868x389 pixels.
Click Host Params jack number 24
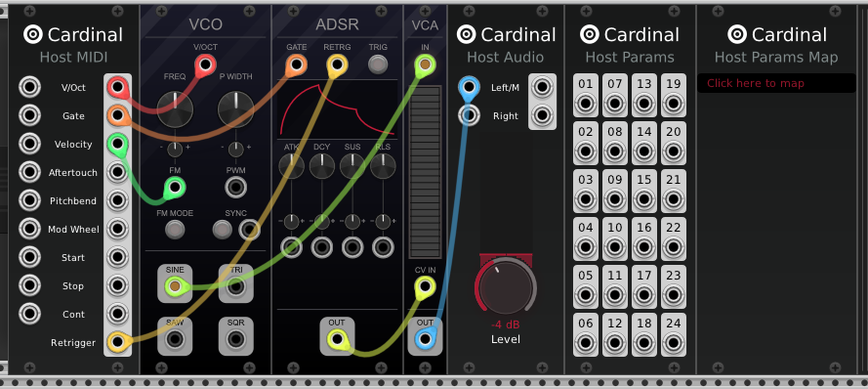(673, 343)
